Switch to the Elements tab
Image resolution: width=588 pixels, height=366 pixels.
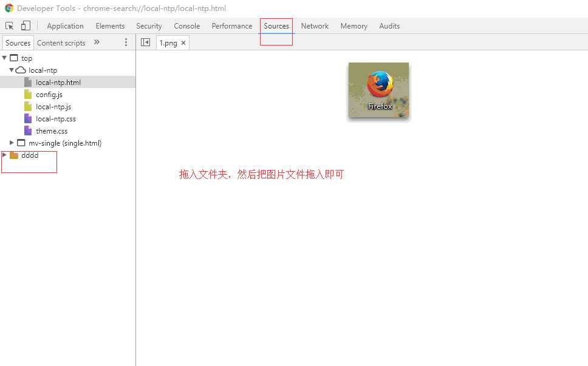coord(110,26)
